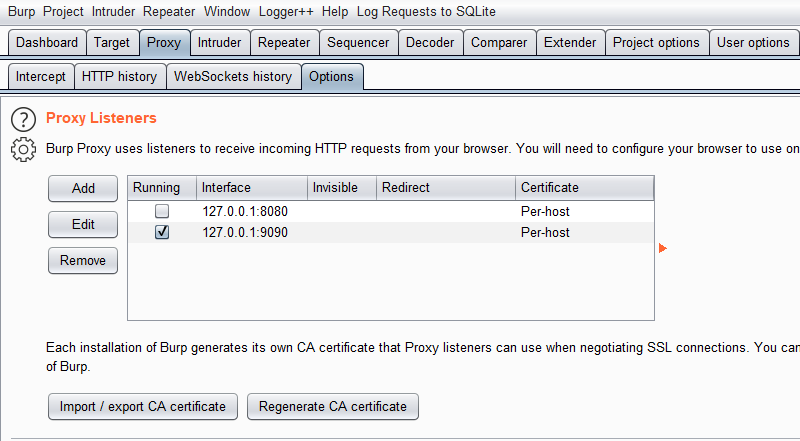This screenshot has height=441, width=800.
Task: Click the Remove listener button
Action: 83,260
